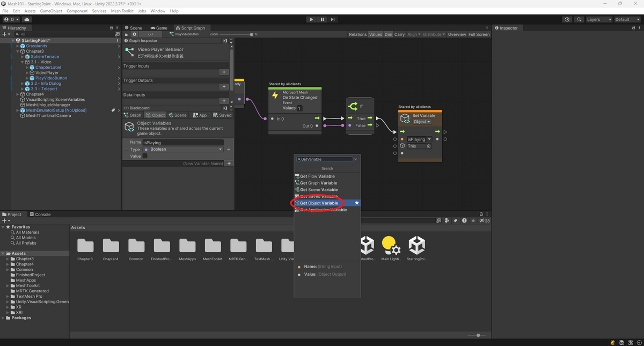Viewport: 644px width, 346px height.
Task: Open isPlaying dropdown in Set Variable node
Action: click(x=419, y=139)
